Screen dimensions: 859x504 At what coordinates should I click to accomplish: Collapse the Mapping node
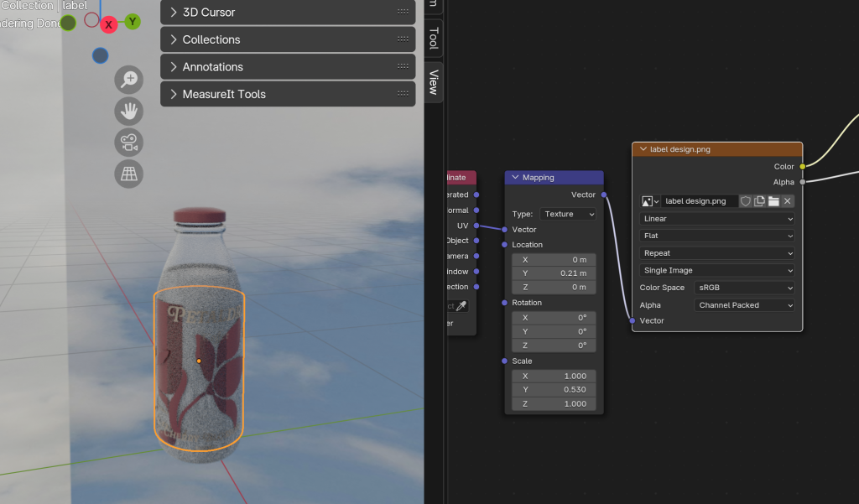(515, 178)
